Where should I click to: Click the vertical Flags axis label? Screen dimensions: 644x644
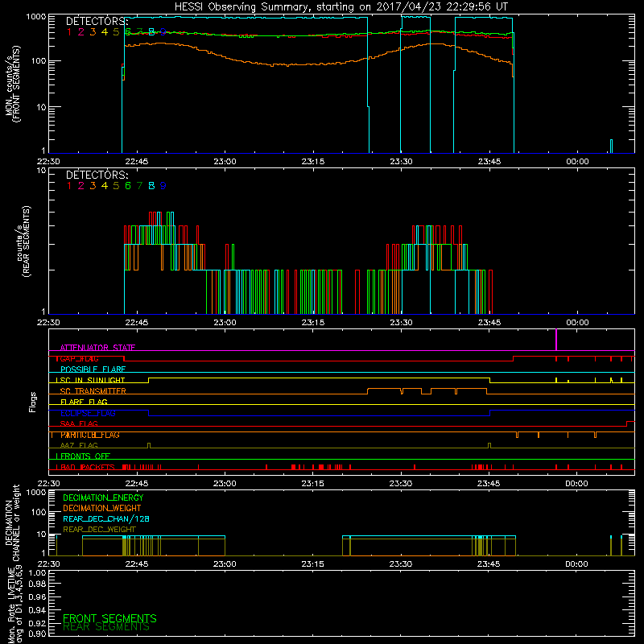pyautogui.click(x=33, y=402)
